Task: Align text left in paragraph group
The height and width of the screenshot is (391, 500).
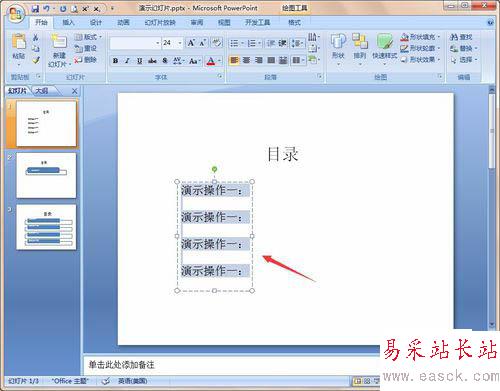Action: [234, 60]
